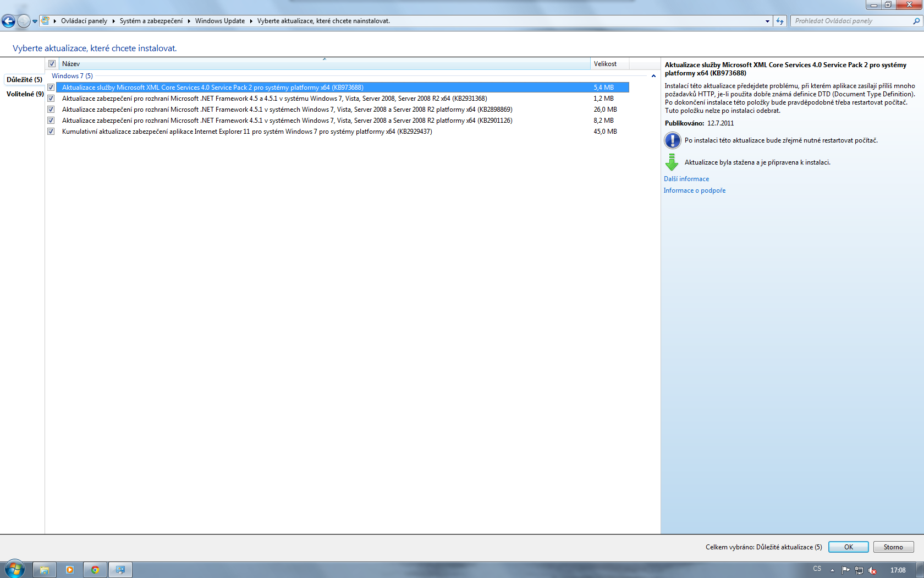Open the 'Informace o podpoře' link
The height and width of the screenshot is (578, 924).
(x=695, y=190)
